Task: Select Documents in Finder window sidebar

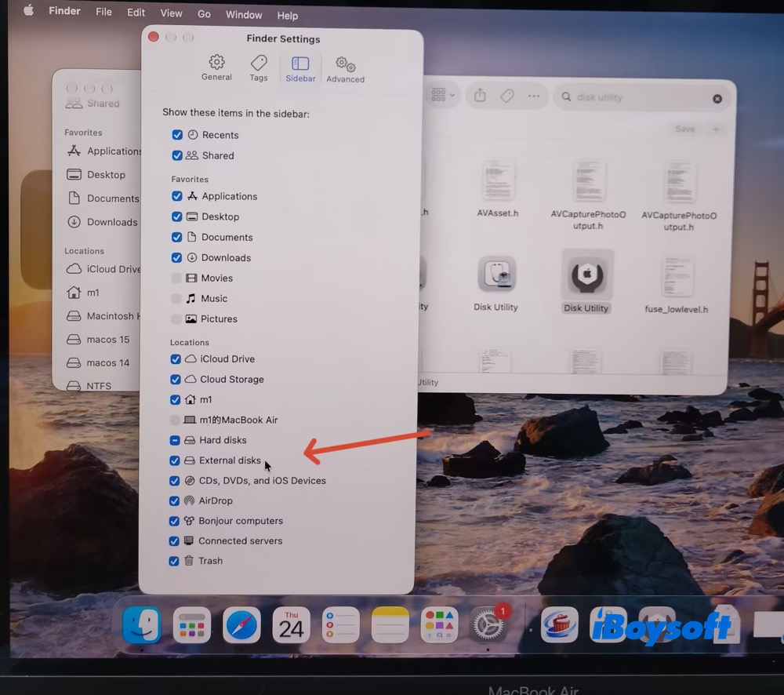Action: tap(103, 198)
